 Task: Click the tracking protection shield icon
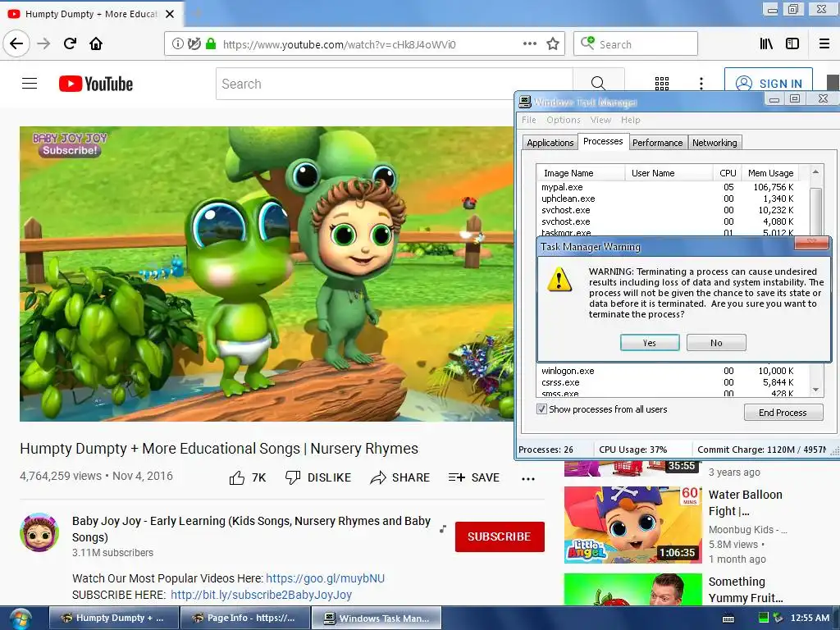[194, 44]
